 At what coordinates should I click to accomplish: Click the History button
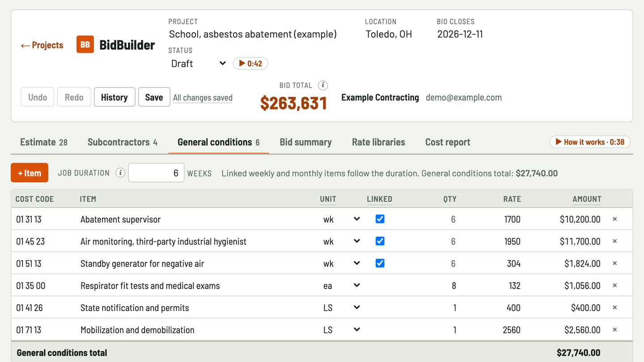pyautogui.click(x=114, y=97)
